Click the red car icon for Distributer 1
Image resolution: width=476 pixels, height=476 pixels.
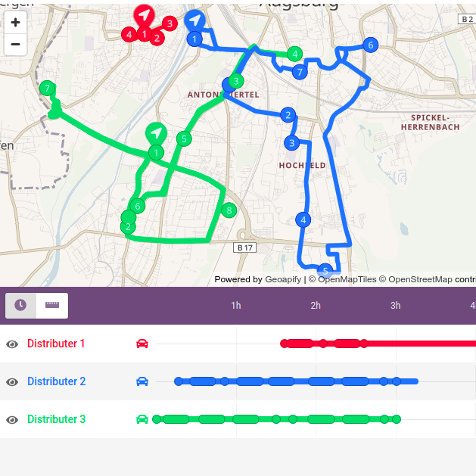[142, 344]
